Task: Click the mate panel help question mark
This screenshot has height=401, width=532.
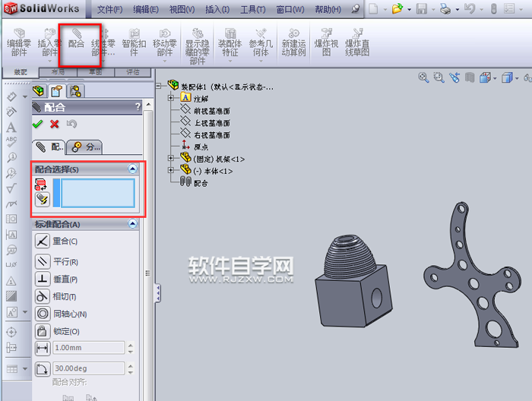Action: tap(138, 107)
